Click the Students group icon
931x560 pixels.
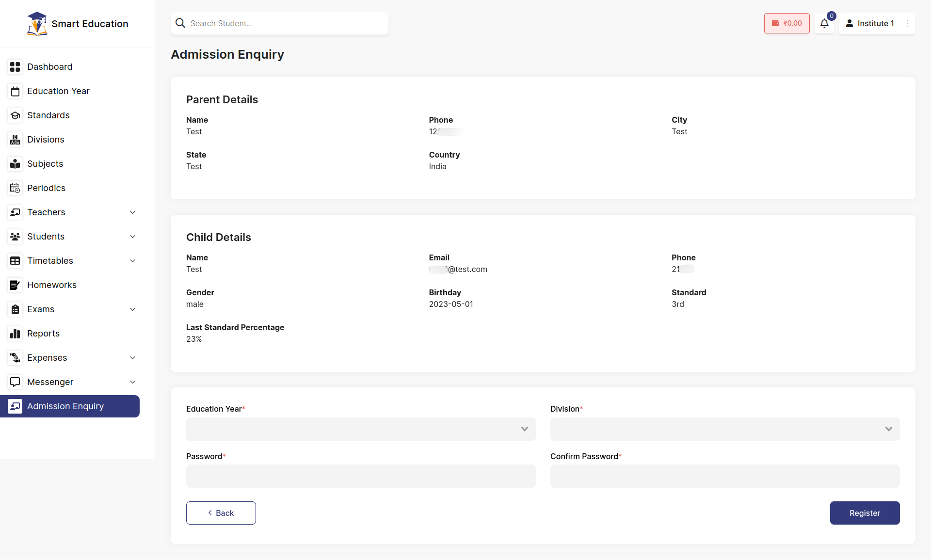pyautogui.click(x=15, y=237)
